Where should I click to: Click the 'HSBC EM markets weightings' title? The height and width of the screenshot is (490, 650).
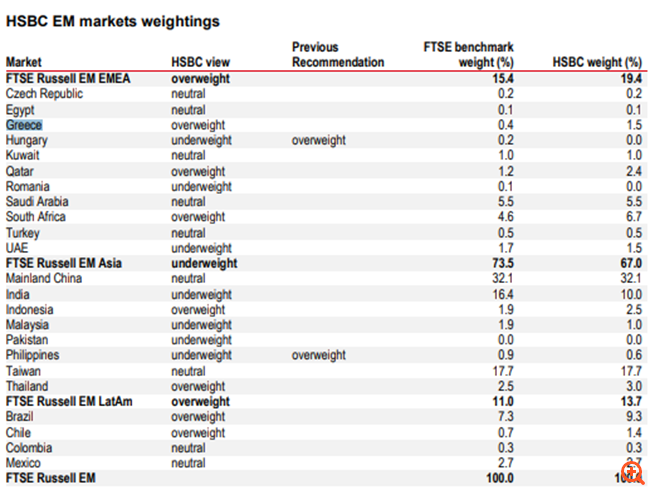coord(113,21)
